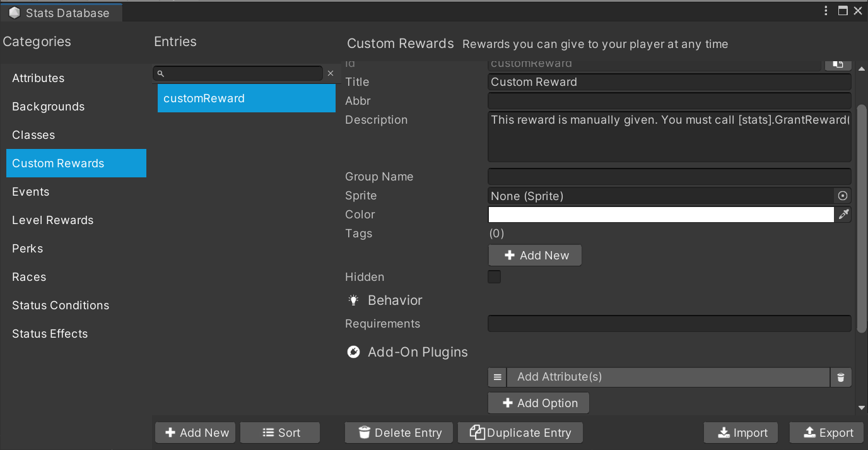Click the drag handle beside Add Attribute(s)

point(497,377)
